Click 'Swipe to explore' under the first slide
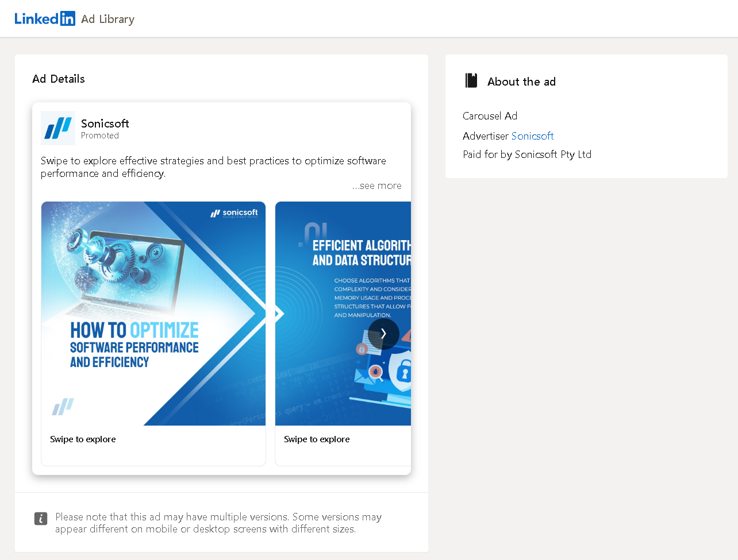The width and height of the screenshot is (738, 560). 83,439
